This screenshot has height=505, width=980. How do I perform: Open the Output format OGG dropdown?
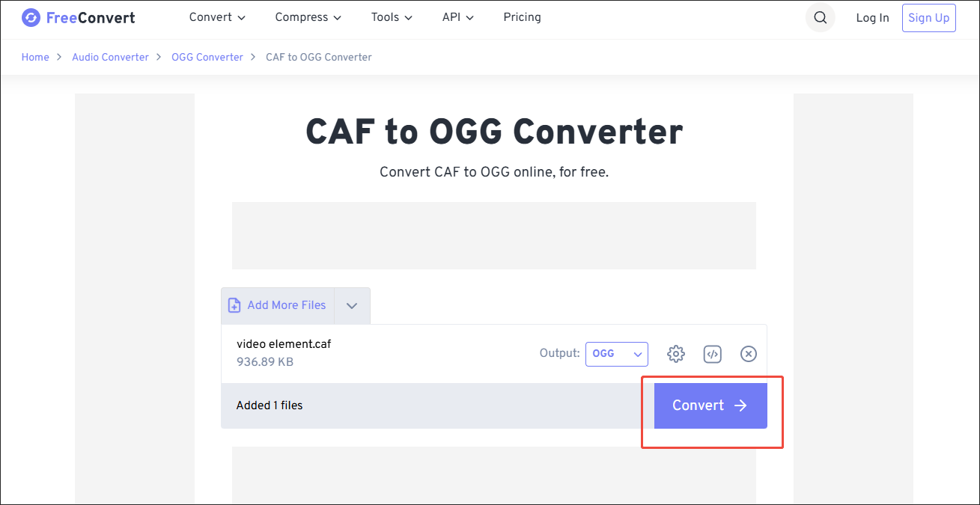click(616, 353)
